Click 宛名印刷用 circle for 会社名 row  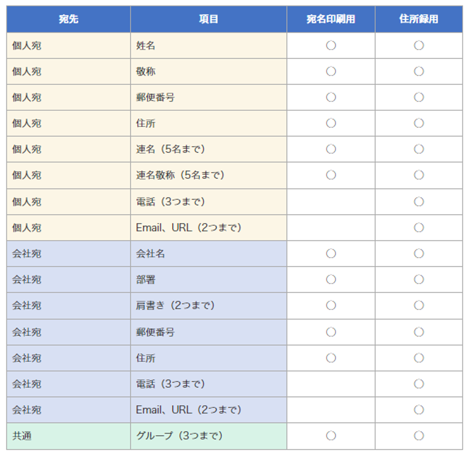(x=331, y=254)
